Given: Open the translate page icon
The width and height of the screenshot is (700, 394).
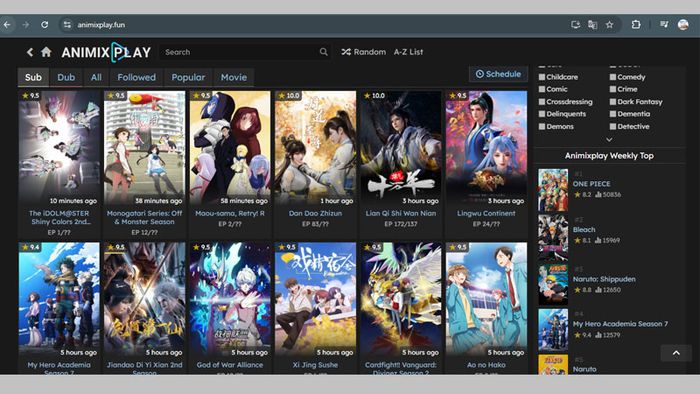Looking at the screenshot, I should pos(592,25).
